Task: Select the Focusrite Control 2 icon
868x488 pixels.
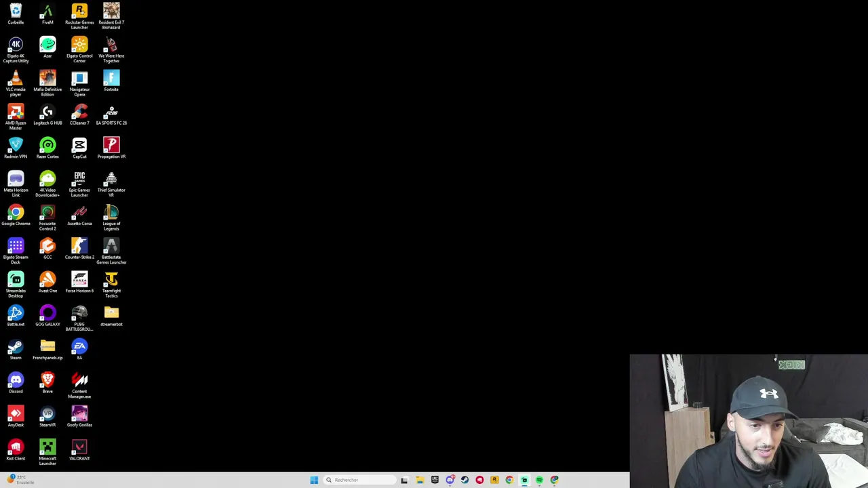Action: [47, 218]
